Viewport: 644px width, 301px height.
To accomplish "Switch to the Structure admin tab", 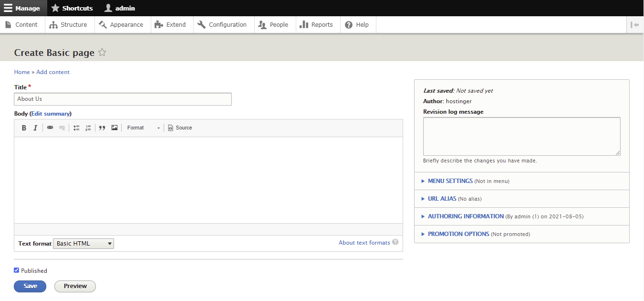I will 69,24.
